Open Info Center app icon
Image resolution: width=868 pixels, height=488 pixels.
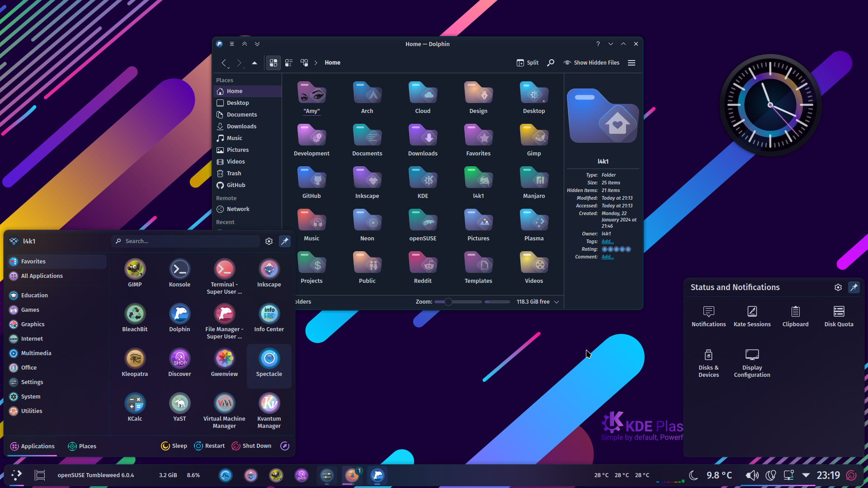coord(269,318)
